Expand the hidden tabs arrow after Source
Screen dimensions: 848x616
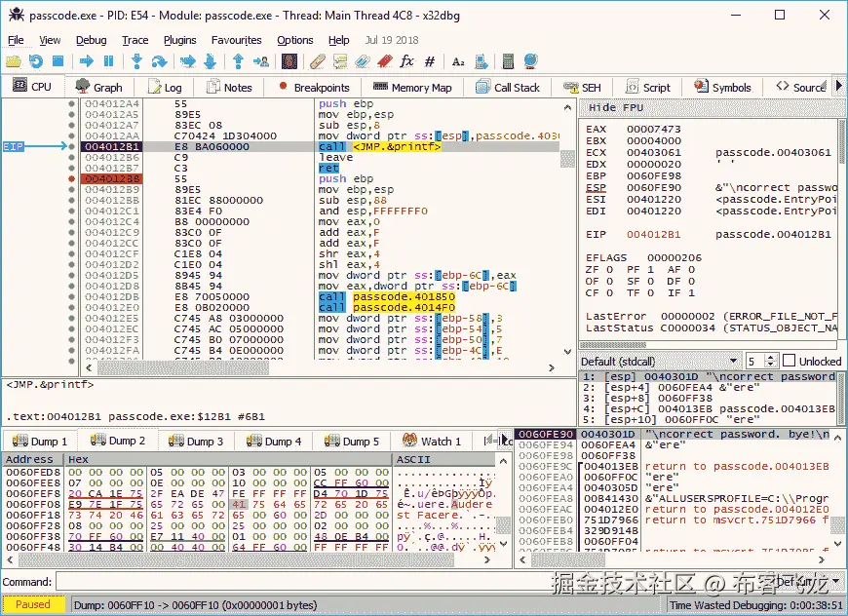(839, 87)
